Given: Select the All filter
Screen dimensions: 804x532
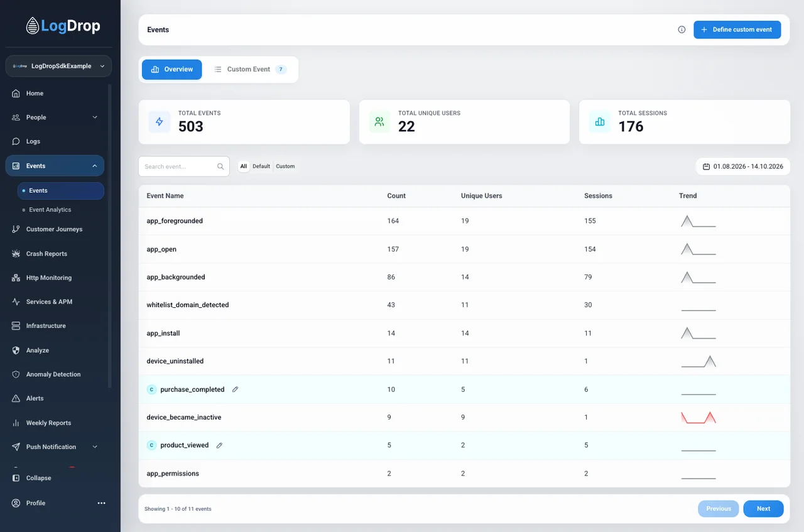Looking at the screenshot, I should (x=244, y=166).
